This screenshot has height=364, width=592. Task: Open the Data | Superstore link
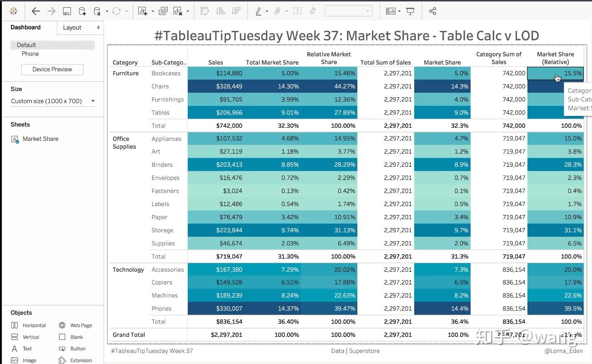coord(355,351)
